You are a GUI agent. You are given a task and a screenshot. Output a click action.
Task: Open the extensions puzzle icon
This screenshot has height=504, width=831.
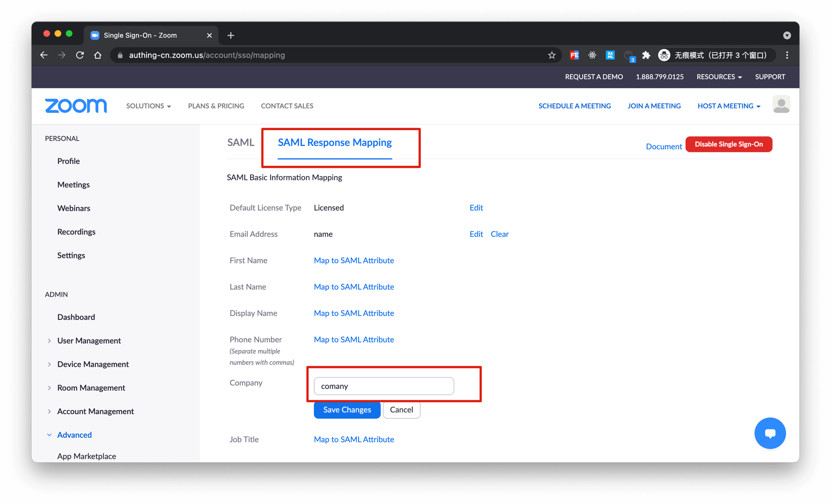coord(646,55)
